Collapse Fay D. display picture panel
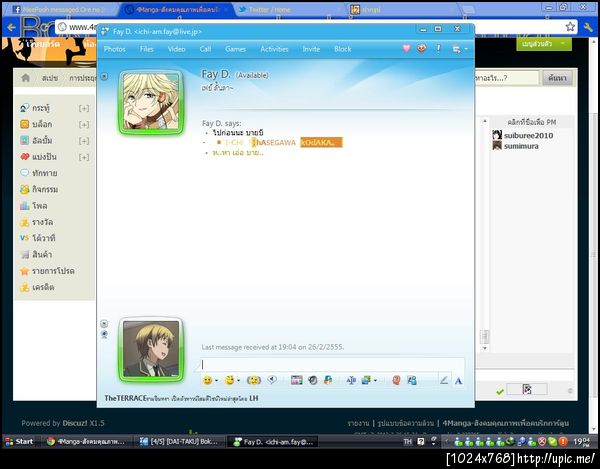The width and height of the screenshot is (600, 469). (104, 77)
